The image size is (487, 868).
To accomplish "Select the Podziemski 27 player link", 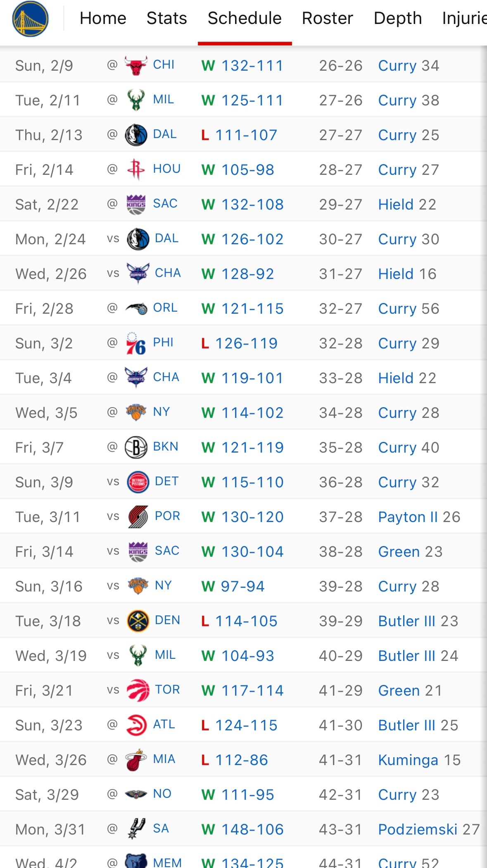I will pyautogui.click(x=428, y=830).
